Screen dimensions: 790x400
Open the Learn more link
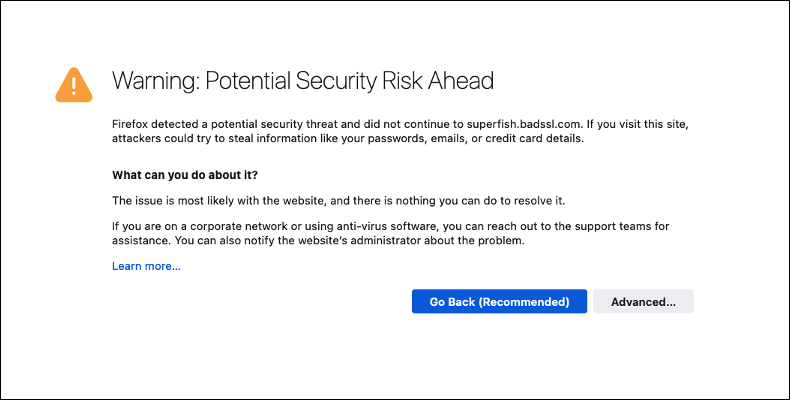[x=146, y=266]
